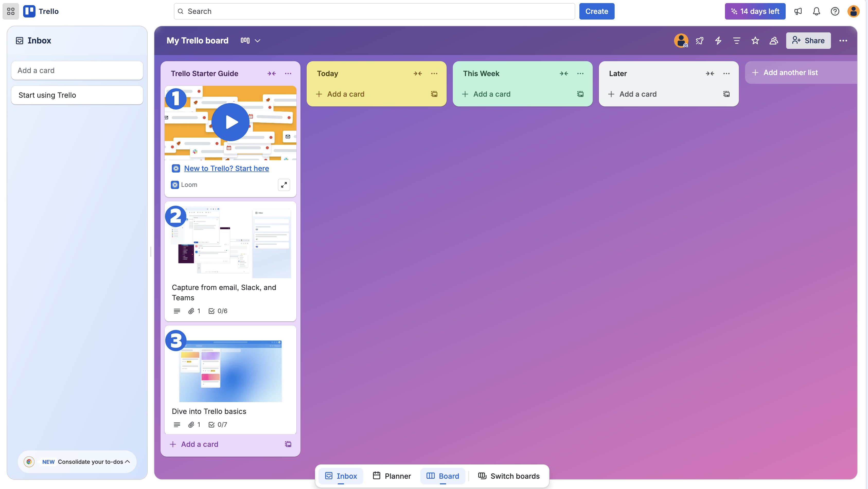Click the Share button
The width and height of the screenshot is (868, 489).
point(808,40)
